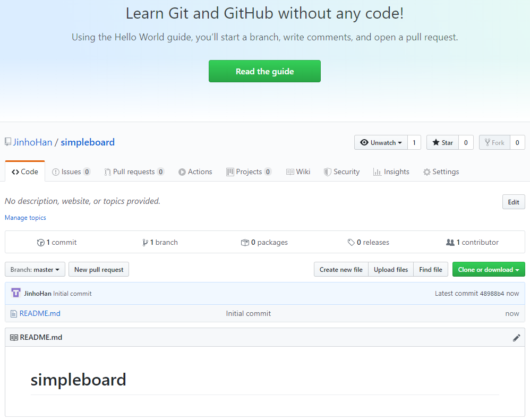Open the Initial commit message beside JinhoHan
Viewport: 530px width, 420px height.
(72, 293)
